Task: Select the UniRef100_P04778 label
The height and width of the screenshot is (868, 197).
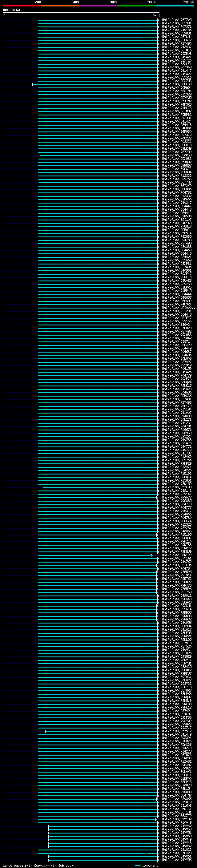Action: click(177, 504)
